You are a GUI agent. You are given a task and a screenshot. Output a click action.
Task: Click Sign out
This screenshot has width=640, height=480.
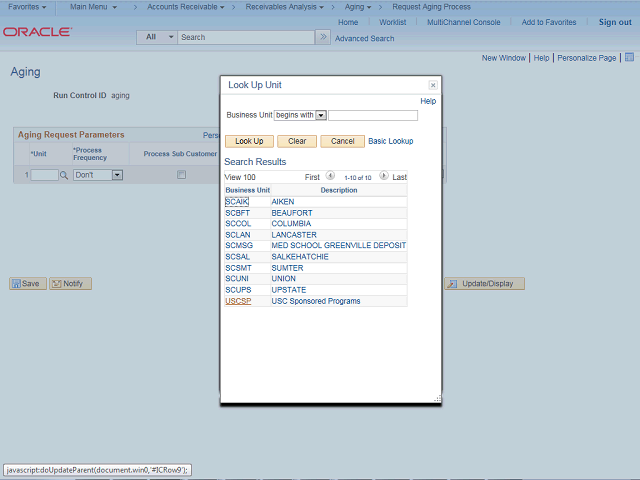pos(615,22)
